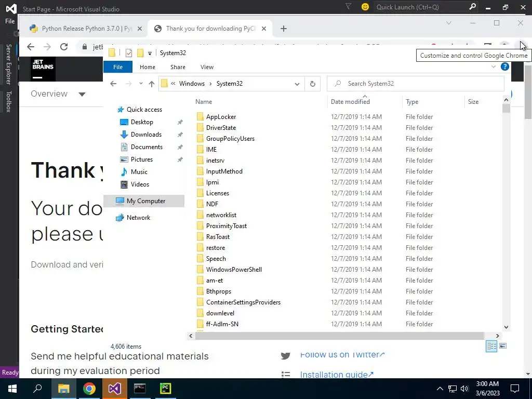
Task: Switch to Details view icon in Explorer
Action: click(491, 346)
